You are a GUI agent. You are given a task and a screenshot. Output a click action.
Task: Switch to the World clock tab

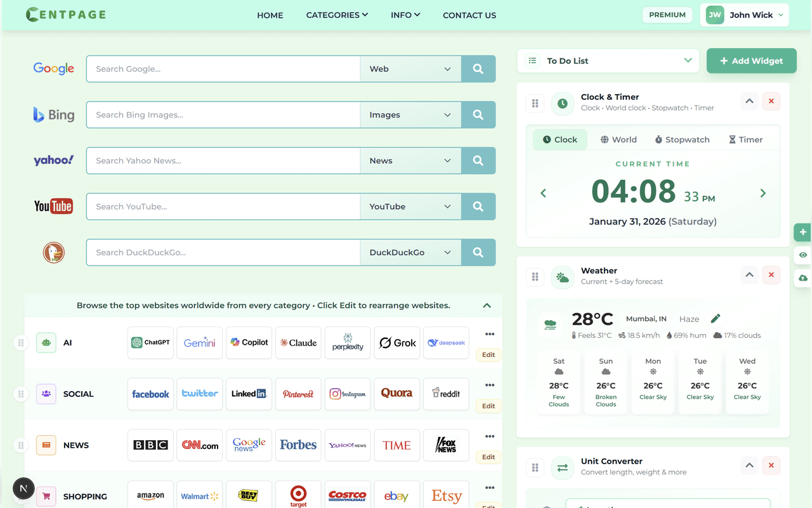click(618, 139)
